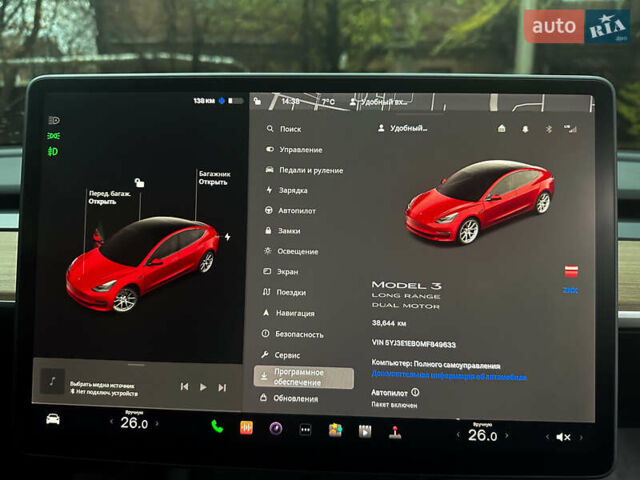Open the Arcade joystick icon
The width and height of the screenshot is (640, 480).
coord(394,432)
